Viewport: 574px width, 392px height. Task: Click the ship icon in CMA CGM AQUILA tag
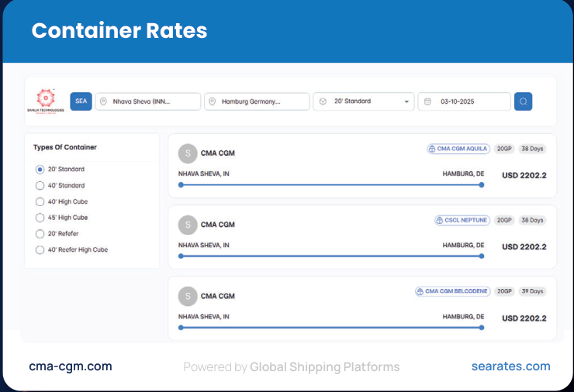(432, 149)
